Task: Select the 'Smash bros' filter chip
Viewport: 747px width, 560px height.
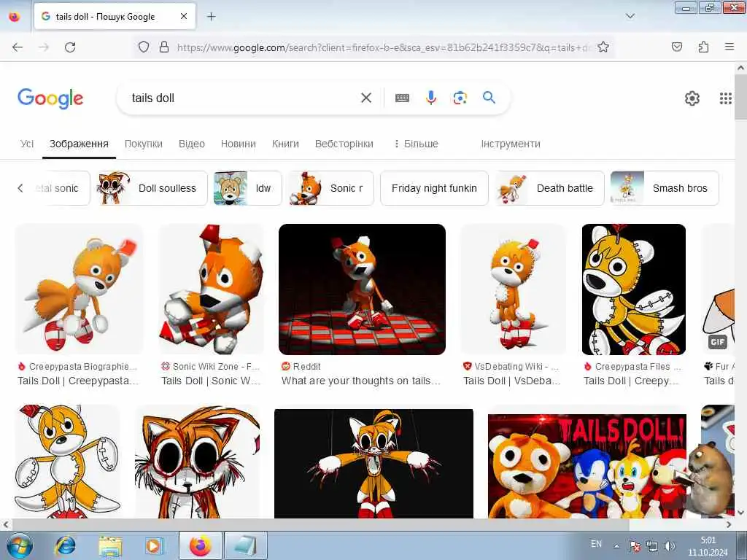Action: point(665,188)
